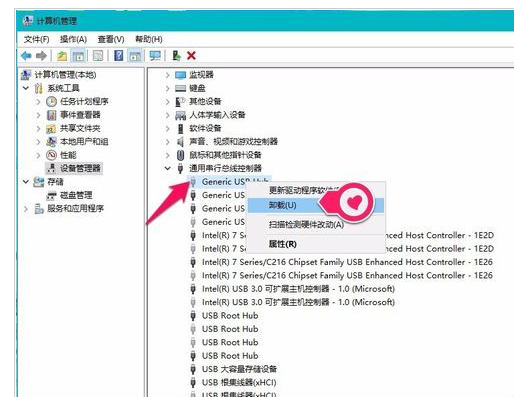Click the 其他设备 icon

coord(180,101)
